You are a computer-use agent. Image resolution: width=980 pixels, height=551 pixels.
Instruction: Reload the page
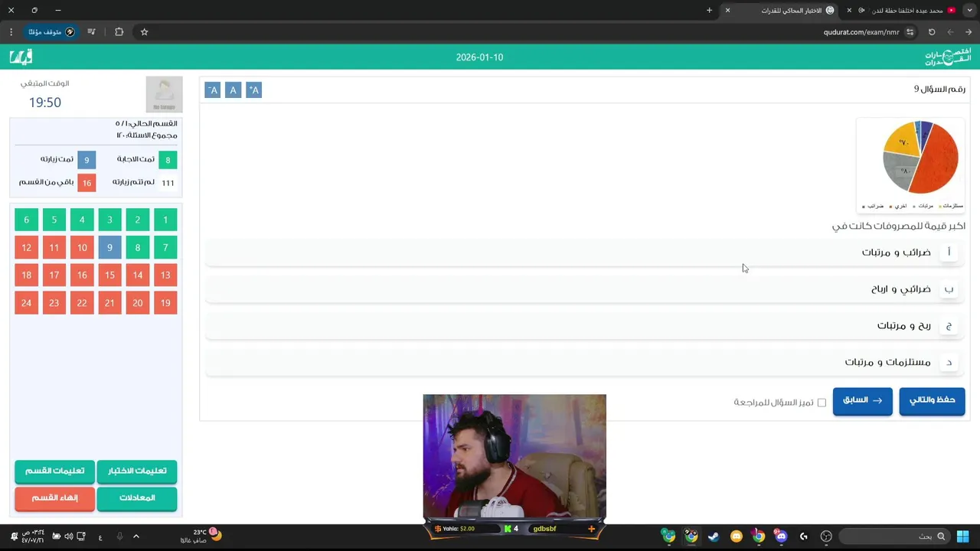coord(932,32)
